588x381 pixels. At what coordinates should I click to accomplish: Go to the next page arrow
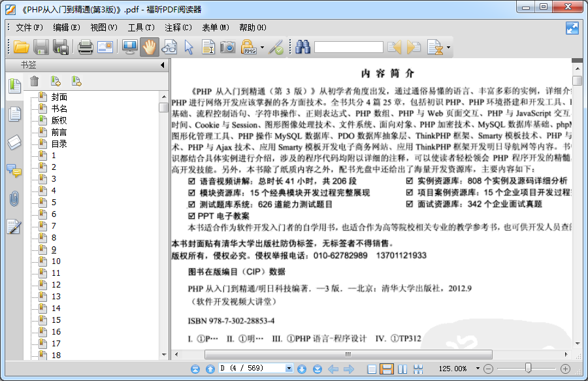[302, 369]
